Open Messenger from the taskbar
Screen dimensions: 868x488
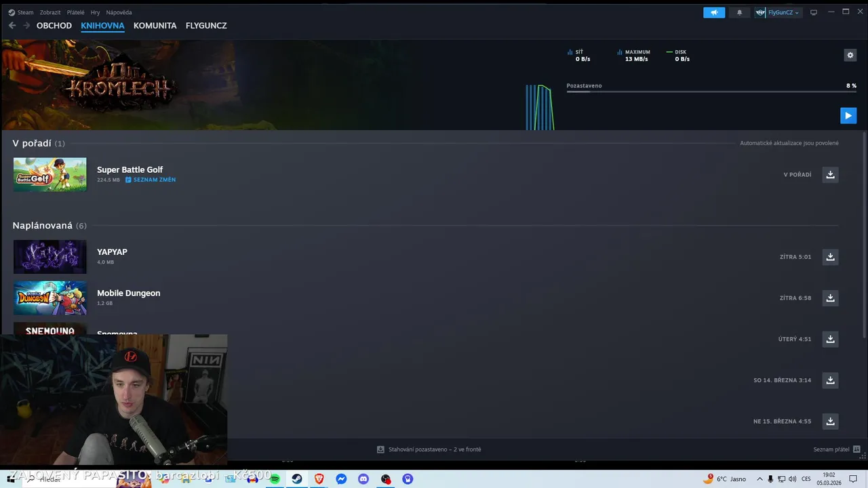tap(341, 479)
